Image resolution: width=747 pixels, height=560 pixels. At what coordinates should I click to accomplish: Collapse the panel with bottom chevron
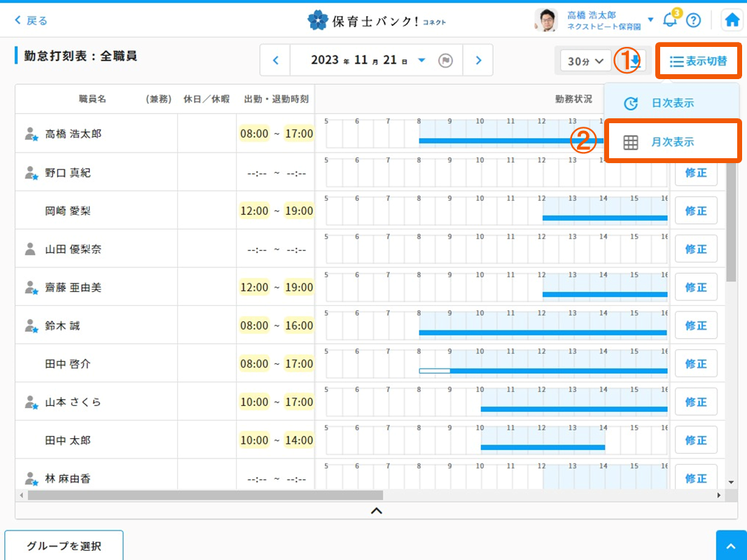tap(376, 511)
